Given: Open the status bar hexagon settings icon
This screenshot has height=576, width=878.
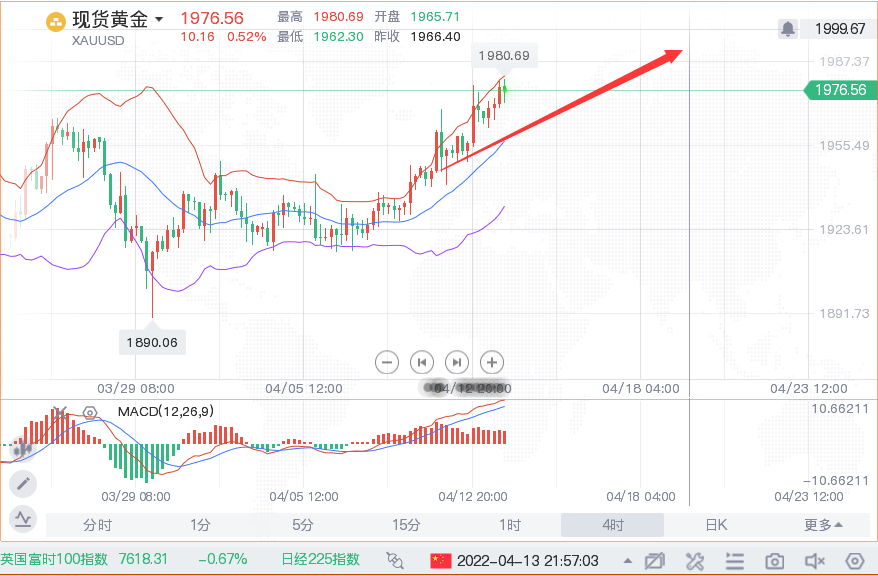Looking at the screenshot, I should point(855,560).
